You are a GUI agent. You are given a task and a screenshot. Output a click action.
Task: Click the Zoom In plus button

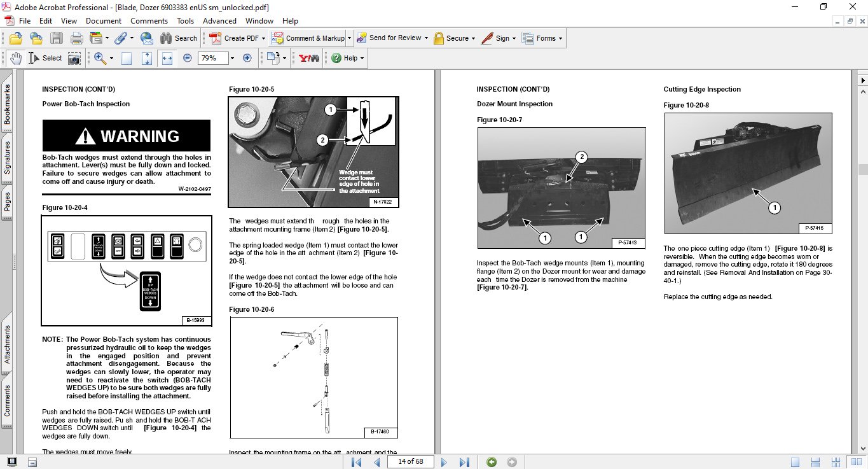pyautogui.click(x=247, y=58)
